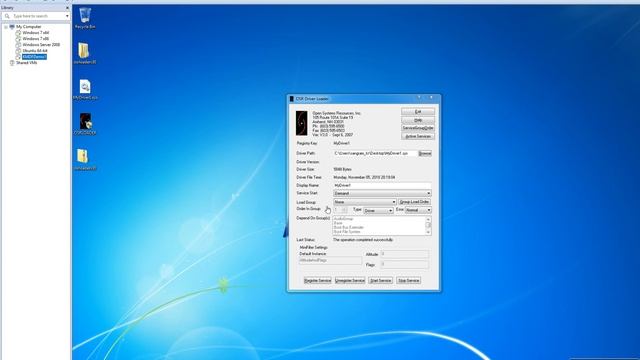Select the osrloaderv30 zipped folder icon
This screenshot has width=640, height=360.
pos(85,159)
